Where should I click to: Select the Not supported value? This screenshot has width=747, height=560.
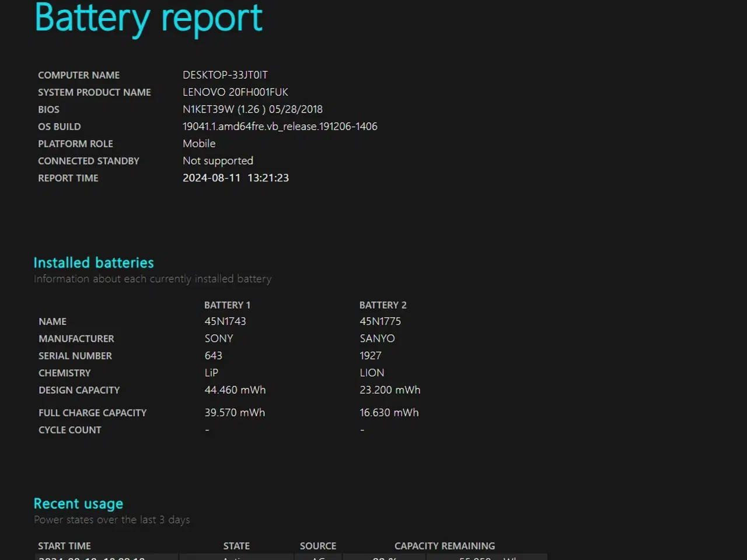[218, 161]
